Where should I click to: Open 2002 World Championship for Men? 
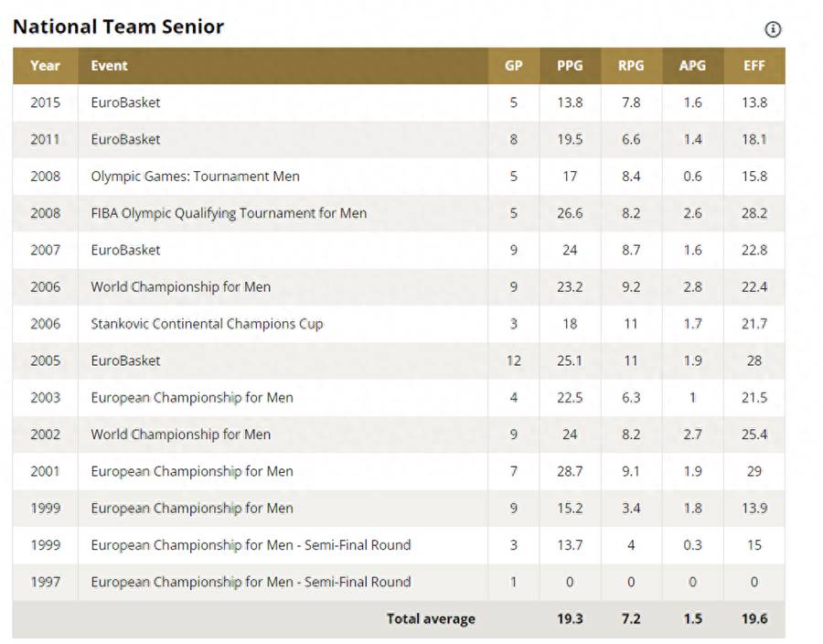pyautogui.click(x=180, y=435)
